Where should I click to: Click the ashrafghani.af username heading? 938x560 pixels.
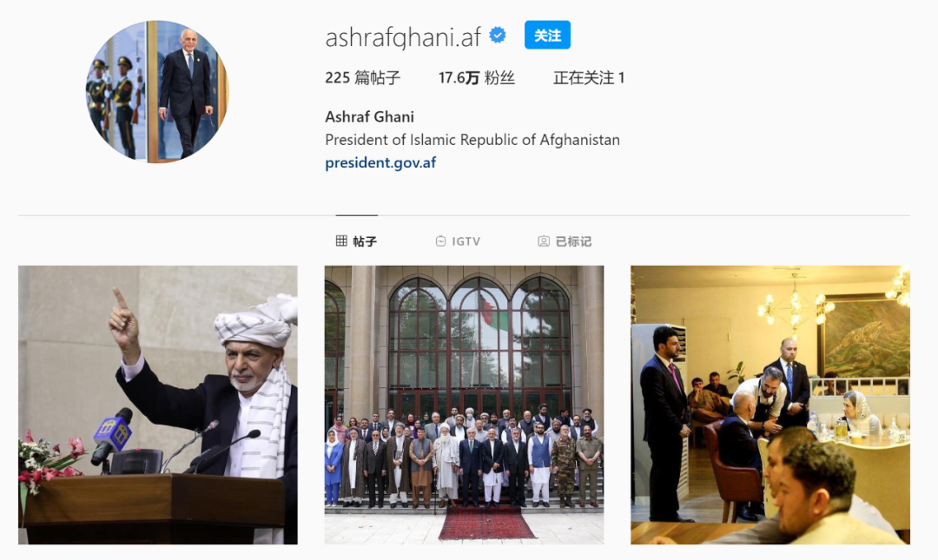pyautogui.click(x=403, y=37)
